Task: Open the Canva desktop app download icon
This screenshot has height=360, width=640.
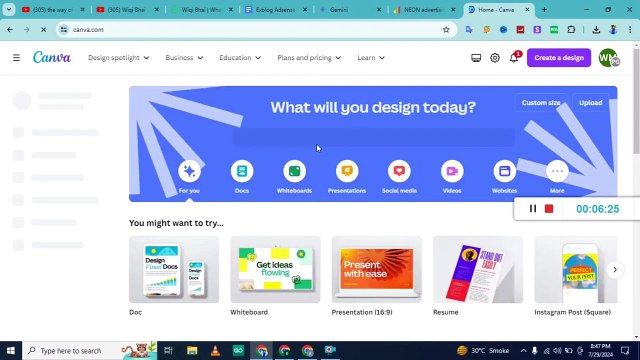Action: [x=476, y=58]
